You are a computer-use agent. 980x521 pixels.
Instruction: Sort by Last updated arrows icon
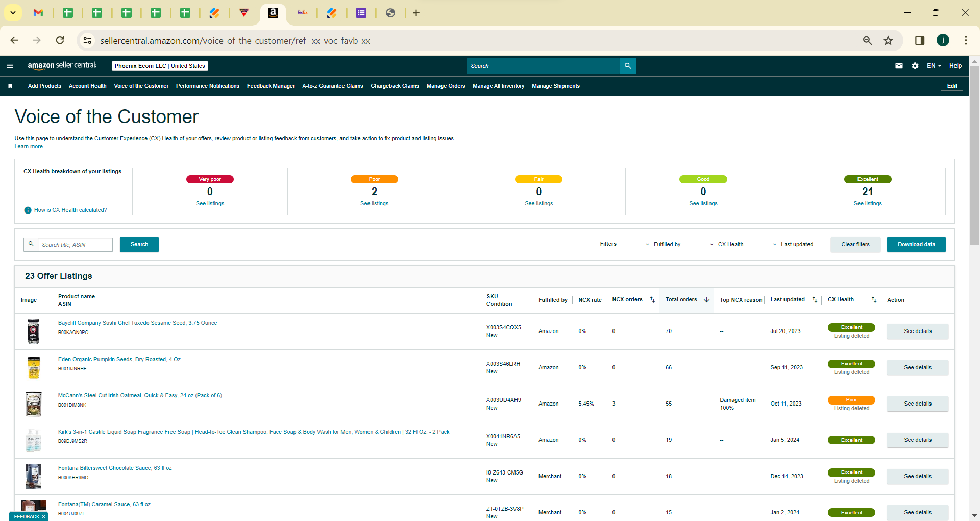click(x=815, y=300)
